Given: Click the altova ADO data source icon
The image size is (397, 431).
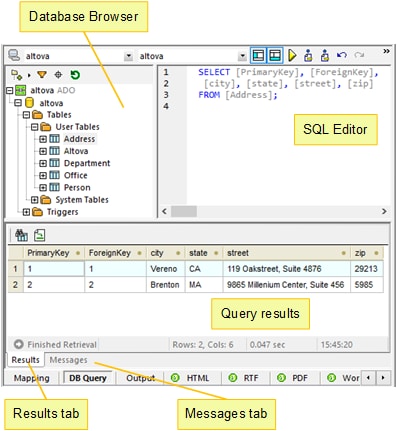Looking at the screenshot, I should (x=21, y=90).
